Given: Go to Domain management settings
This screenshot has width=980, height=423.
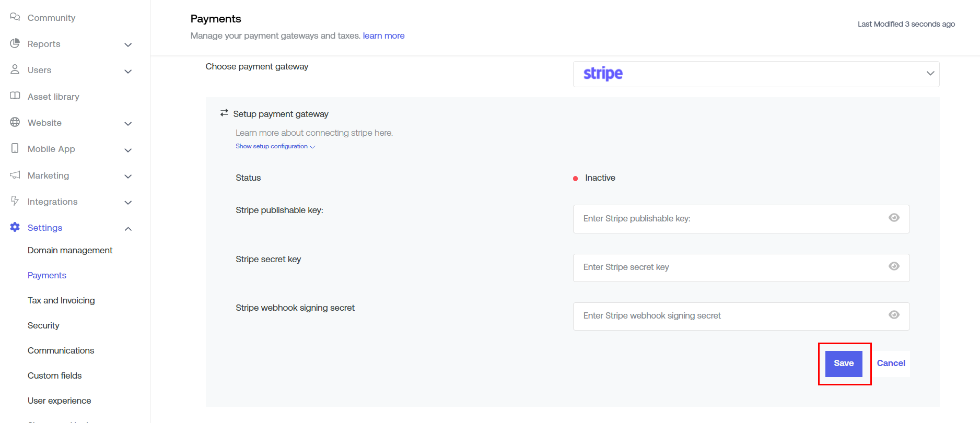Looking at the screenshot, I should pyautogui.click(x=70, y=250).
